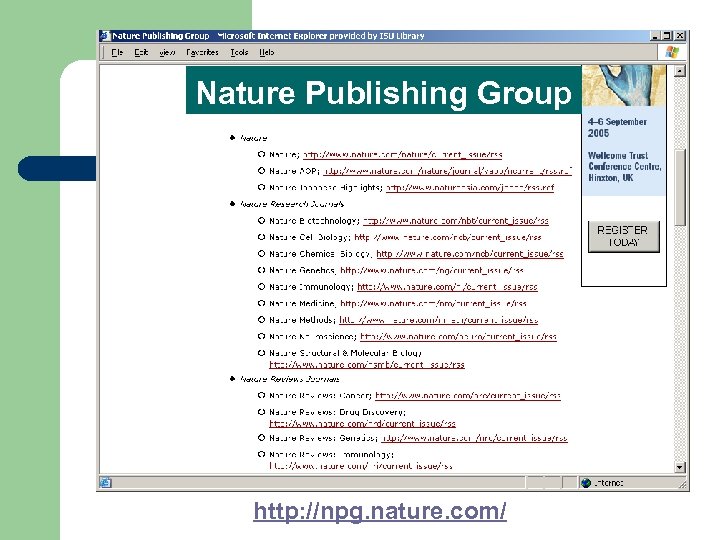Open the Nature Japanese Highlights RSS link
This screenshot has width=720, height=540.
click(x=470, y=188)
